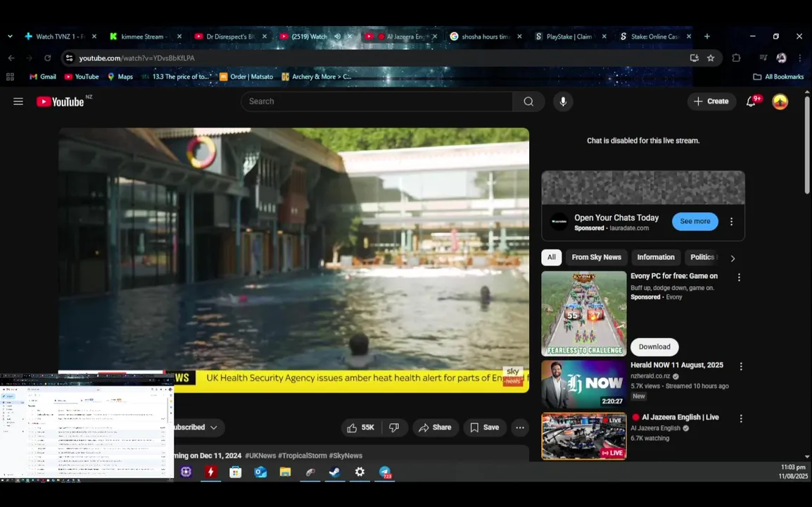This screenshot has height=507, width=812.
Task: Open Steam from the taskbar
Action: (x=334, y=472)
